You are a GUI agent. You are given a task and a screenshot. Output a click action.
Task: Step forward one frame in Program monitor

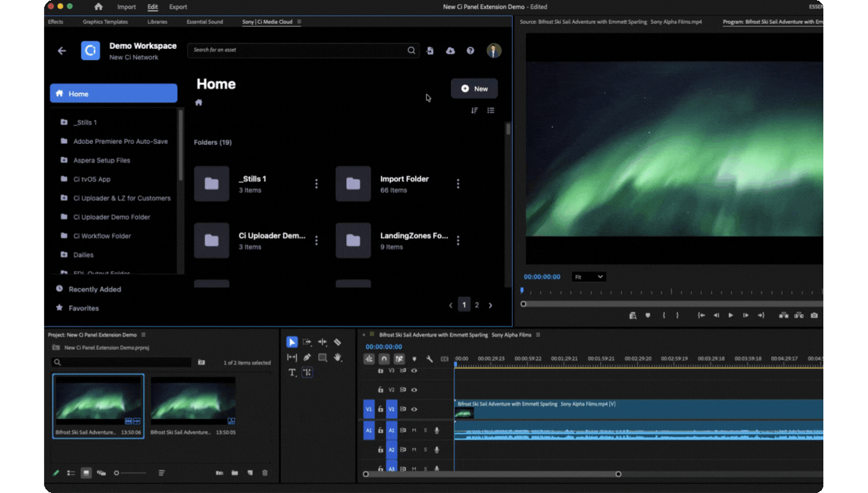[746, 316]
